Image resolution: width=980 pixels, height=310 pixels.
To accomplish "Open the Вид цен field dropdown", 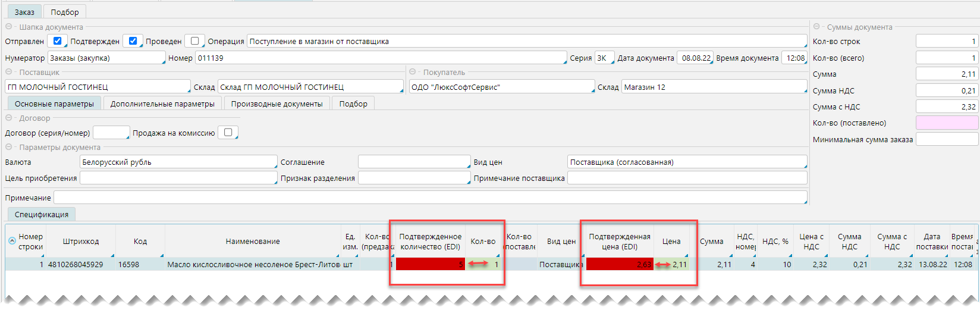I will (x=687, y=162).
